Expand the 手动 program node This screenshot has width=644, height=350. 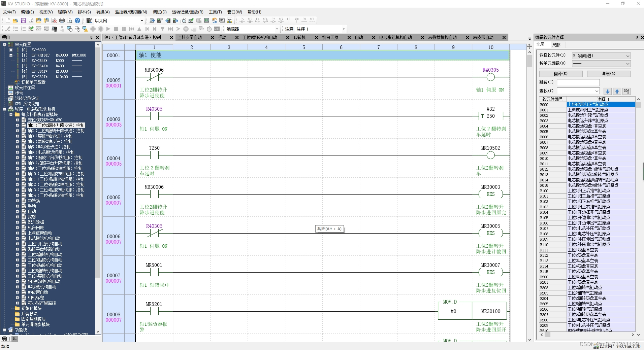(x=17, y=206)
